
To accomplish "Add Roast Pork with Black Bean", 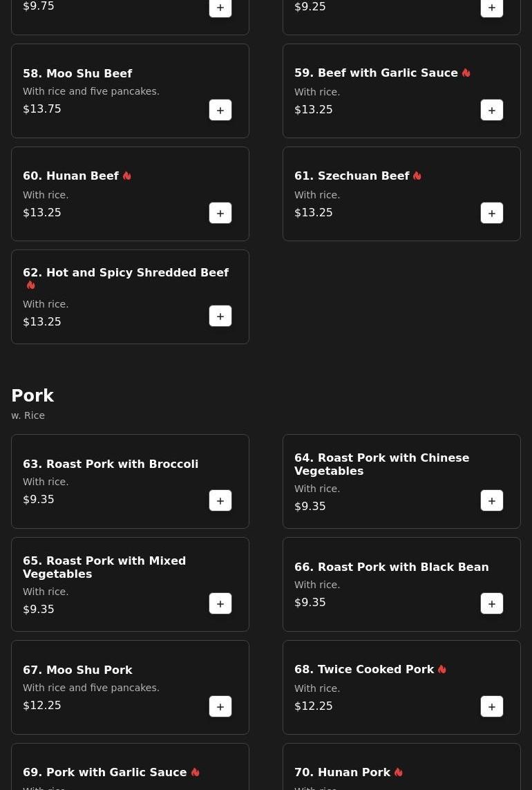I will pos(492,603).
